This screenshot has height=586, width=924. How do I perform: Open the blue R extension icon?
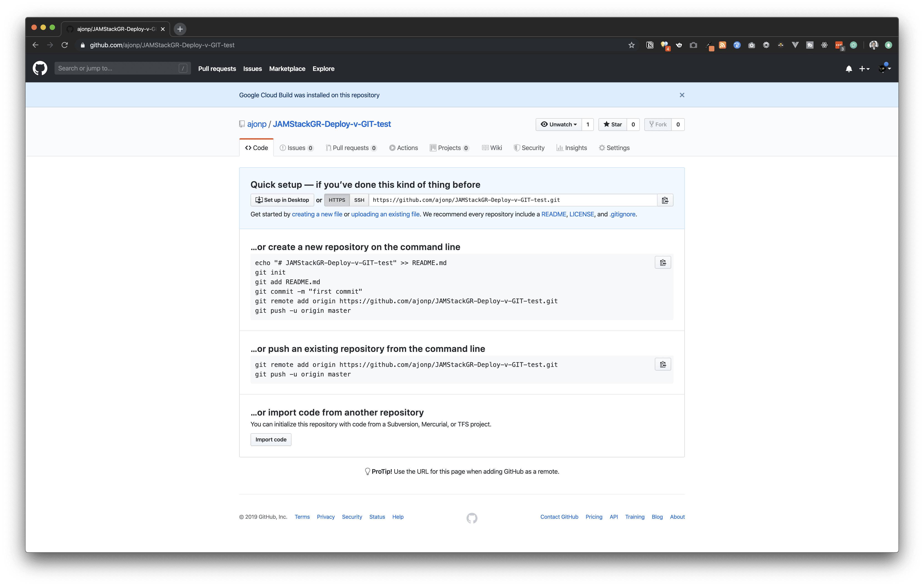(x=737, y=45)
